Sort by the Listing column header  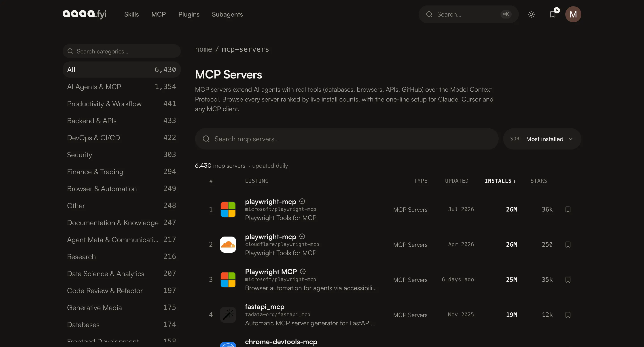(x=257, y=181)
